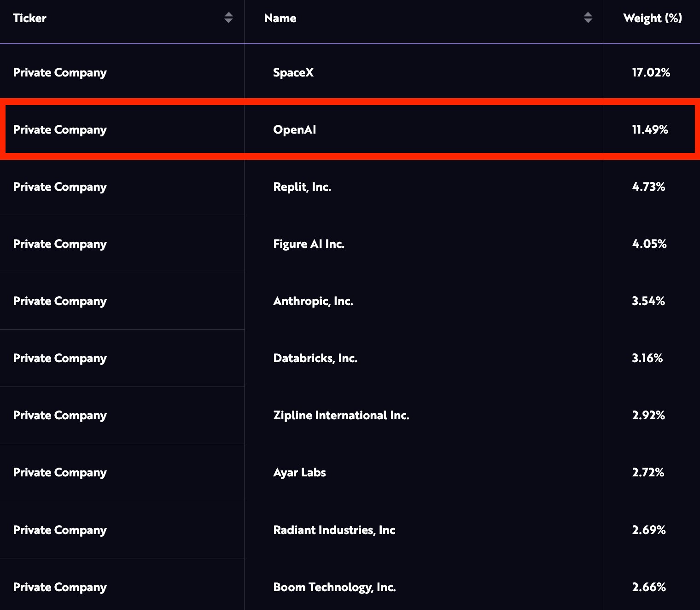Click the Zipline International Inc. name
Image resolution: width=700 pixels, height=610 pixels.
341,415
